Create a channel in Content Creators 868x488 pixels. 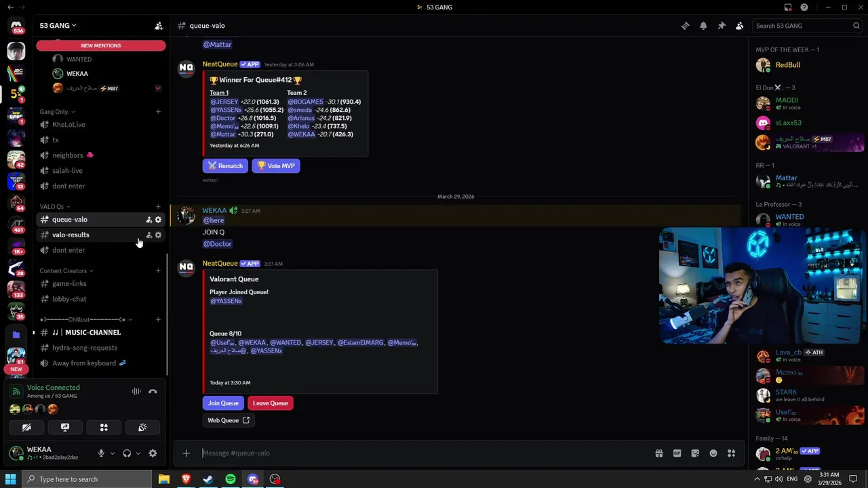click(158, 271)
